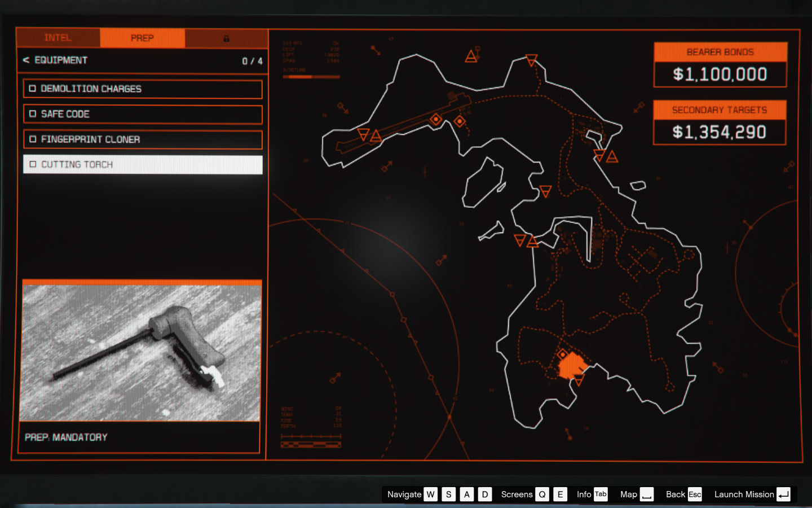Viewport: 812px width, 508px height.
Task: Click the D navigate key icon
Action: click(x=485, y=494)
